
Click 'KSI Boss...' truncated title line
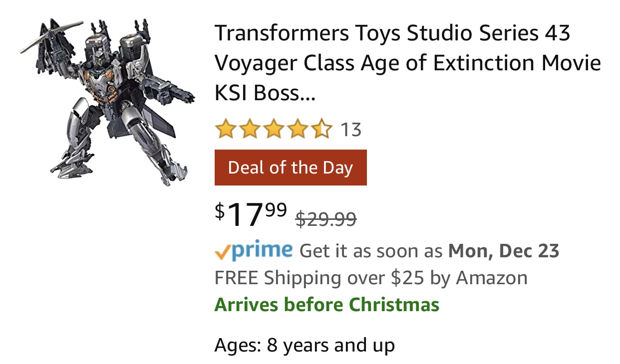[x=265, y=93]
